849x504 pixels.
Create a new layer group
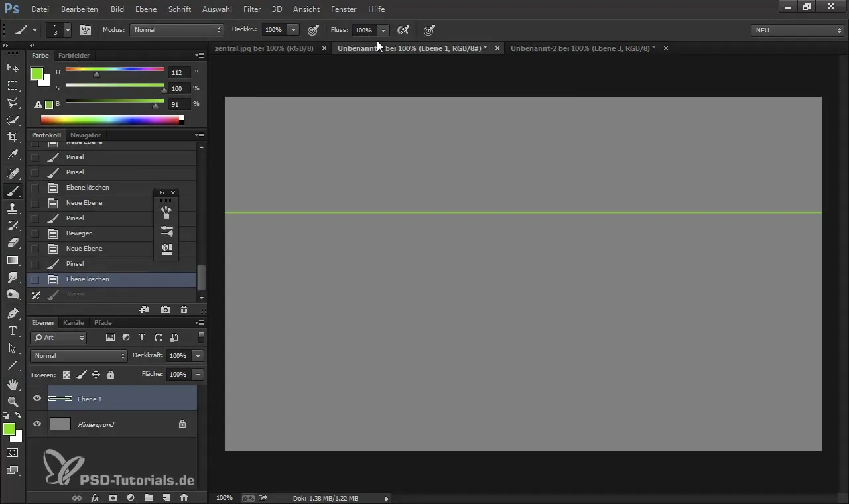tap(149, 497)
